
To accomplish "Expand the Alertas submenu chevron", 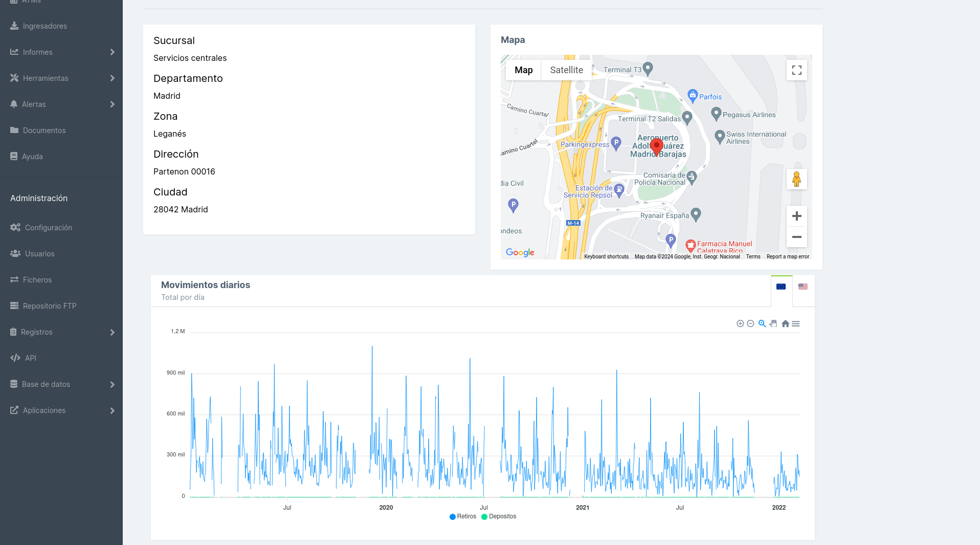I will (x=113, y=104).
